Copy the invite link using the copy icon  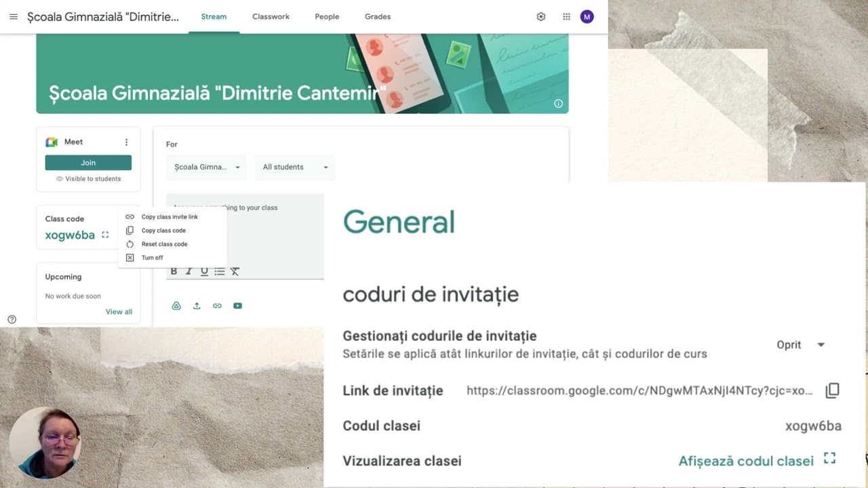tap(832, 390)
